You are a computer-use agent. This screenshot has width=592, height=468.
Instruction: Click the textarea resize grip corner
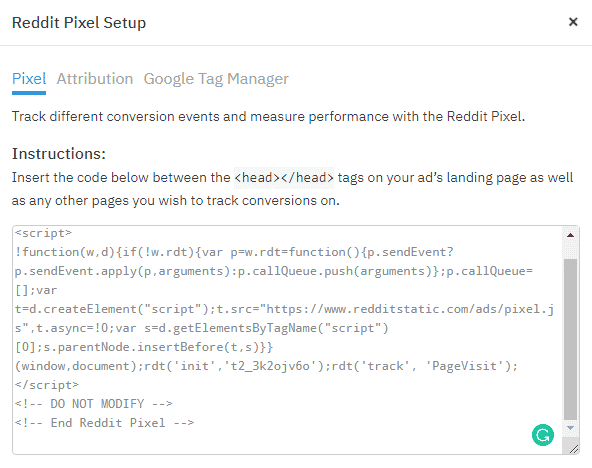(574, 449)
